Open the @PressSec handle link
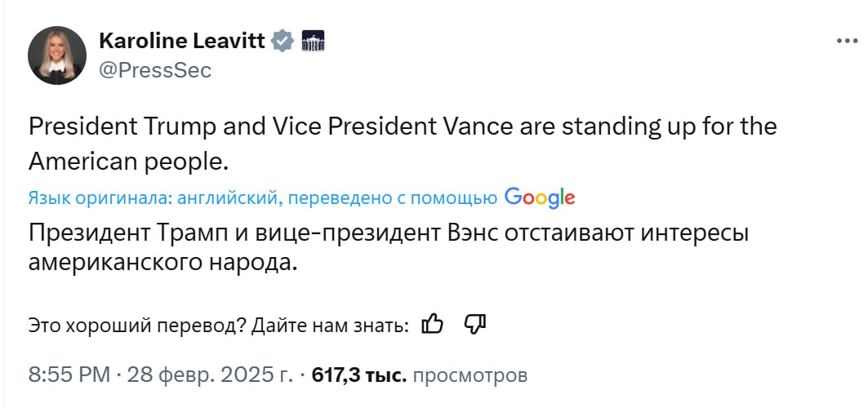This screenshot has width=868, height=408. (x=154, y=70)
